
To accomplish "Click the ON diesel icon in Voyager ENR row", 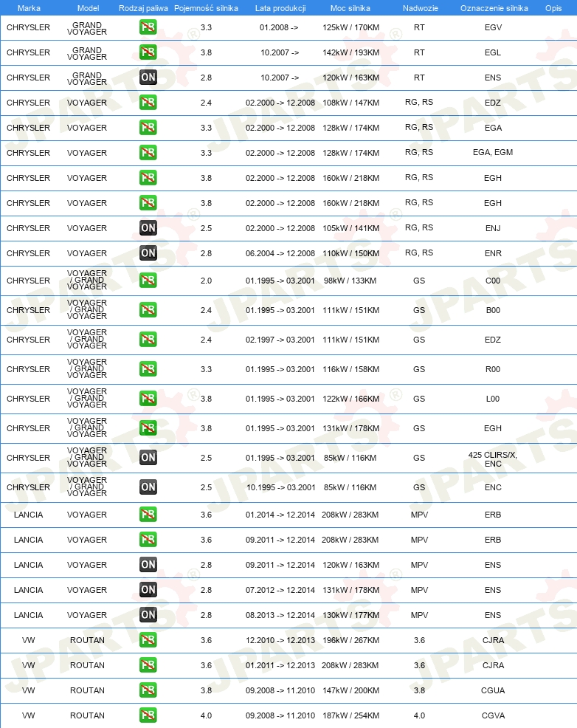I will click(148, 253).
